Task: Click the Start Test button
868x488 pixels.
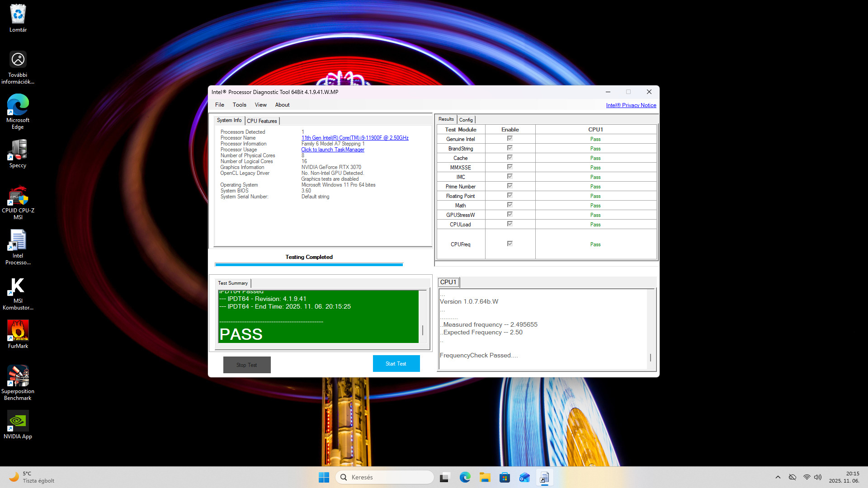Action: [x=396, y=364]
